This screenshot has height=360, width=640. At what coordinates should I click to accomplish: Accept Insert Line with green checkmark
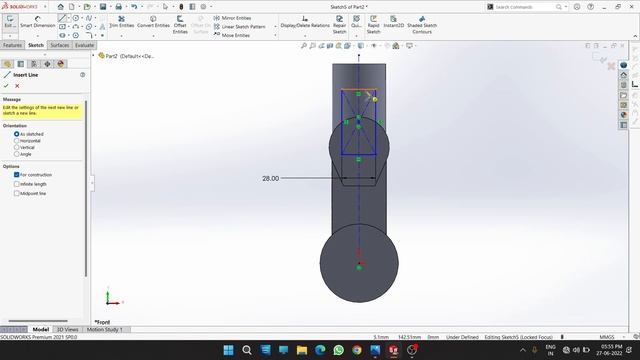tap(6, 86)
